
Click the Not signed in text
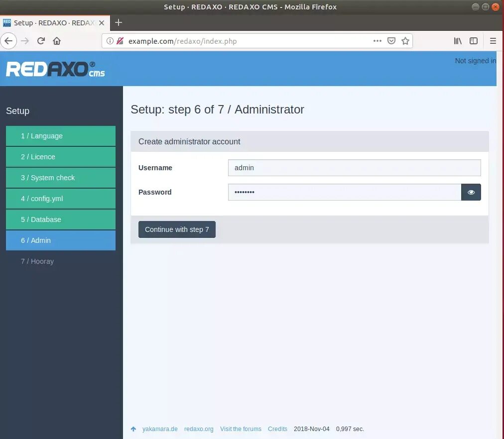[476, 61]
